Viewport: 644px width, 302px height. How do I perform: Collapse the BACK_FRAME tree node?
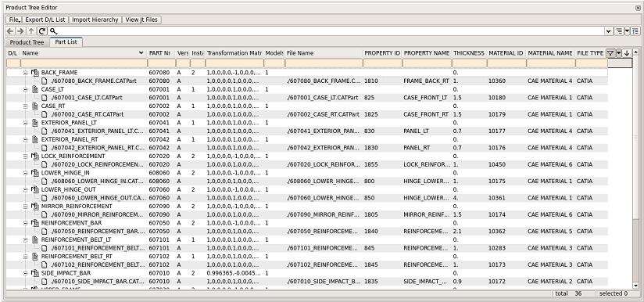coord(25,73)
